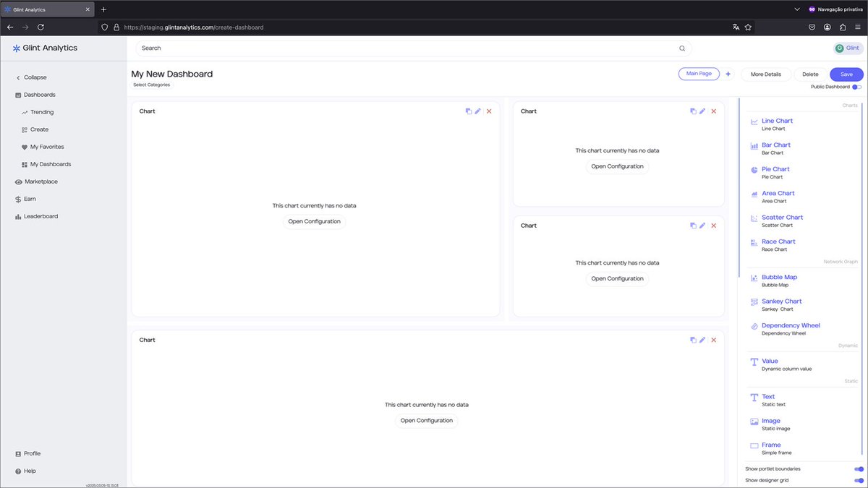
Task: Open Configuration for the top-right chart
Action: (617, 167)
